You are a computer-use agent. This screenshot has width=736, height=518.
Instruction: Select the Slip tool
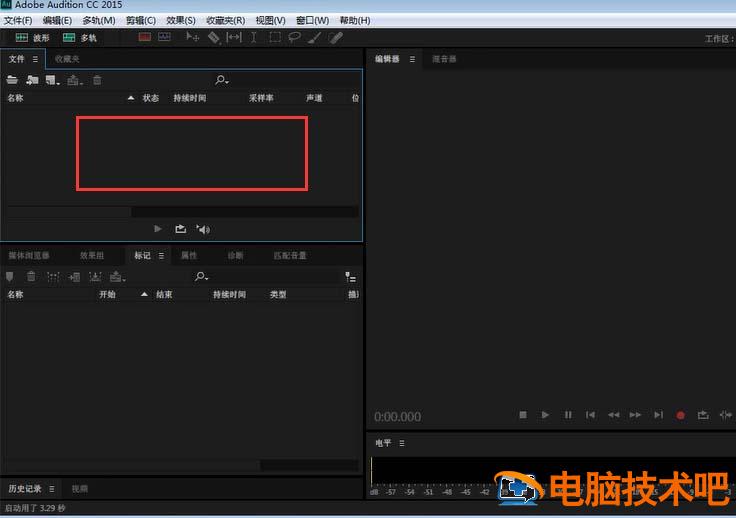(234, 37)
